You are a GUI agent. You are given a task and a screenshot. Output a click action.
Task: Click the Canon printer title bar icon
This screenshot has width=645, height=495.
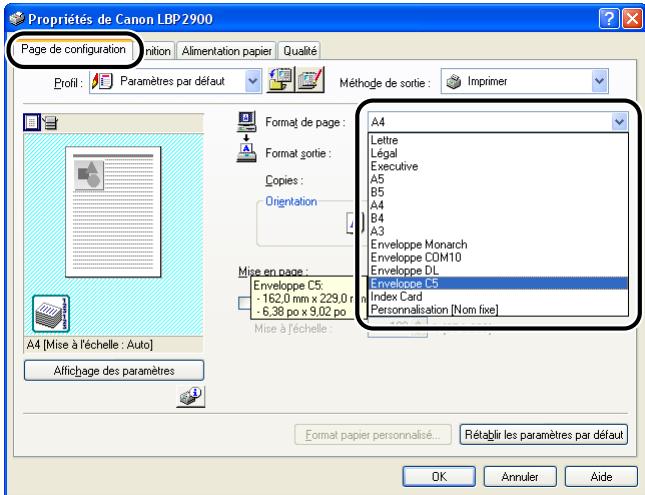17,19
